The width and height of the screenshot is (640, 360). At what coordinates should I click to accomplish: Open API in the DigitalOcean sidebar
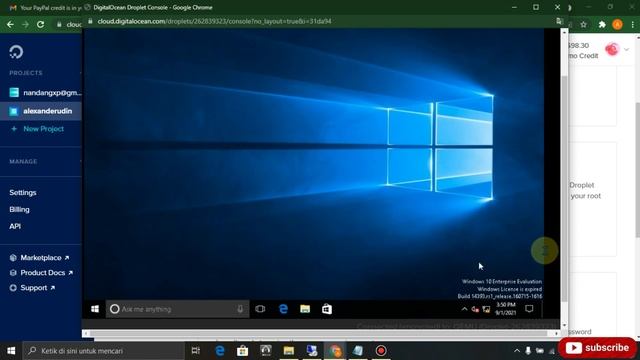15,226
